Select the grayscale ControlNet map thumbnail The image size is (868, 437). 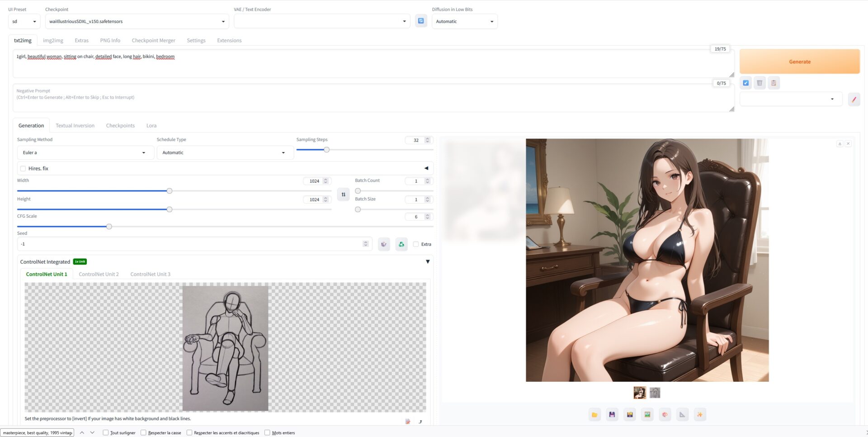click(x=655, y=393)
